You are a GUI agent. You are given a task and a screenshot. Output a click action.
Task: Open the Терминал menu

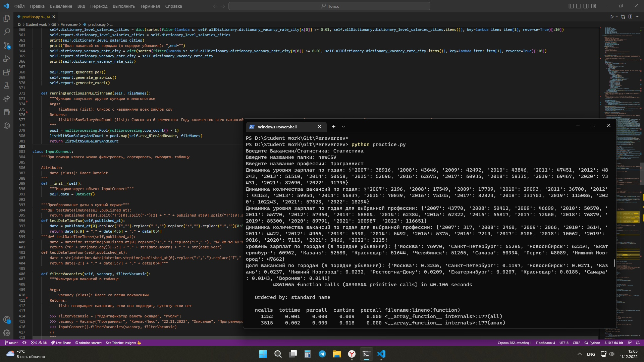point(150,6)
